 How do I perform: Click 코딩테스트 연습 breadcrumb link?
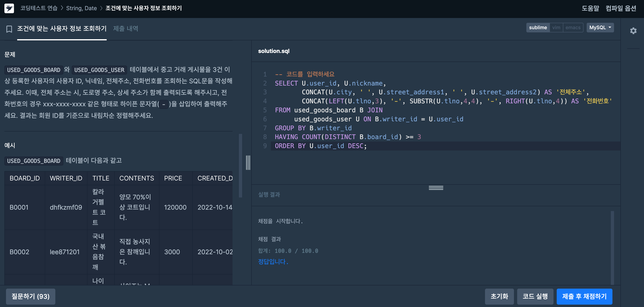39,8
